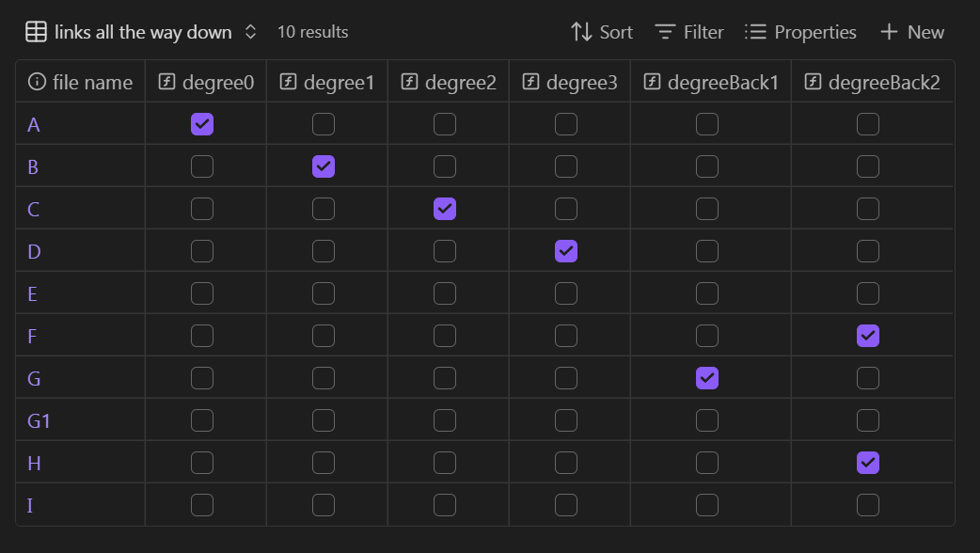980x553 pixels.
Task: Open the file link named G1
Action: 39,420
